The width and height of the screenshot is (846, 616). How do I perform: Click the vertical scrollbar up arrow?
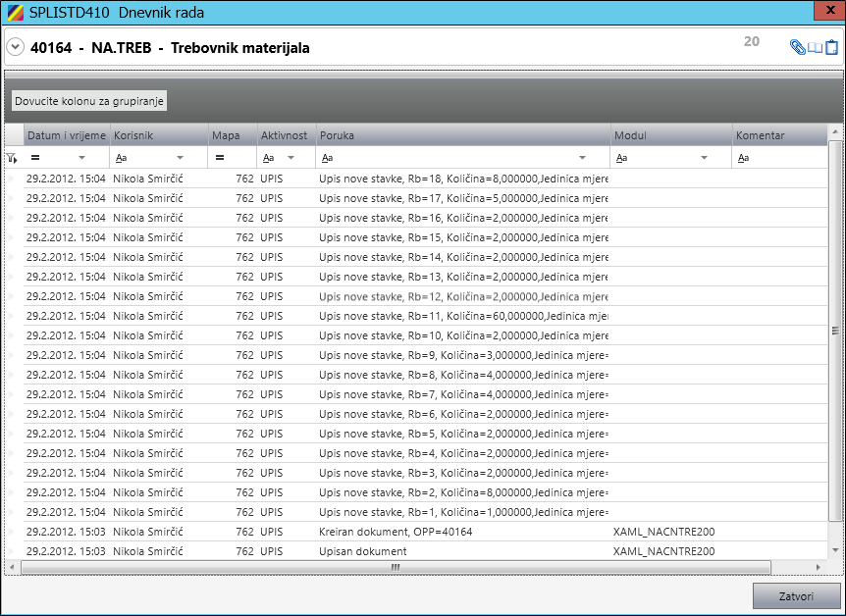[x=835, y=131]
